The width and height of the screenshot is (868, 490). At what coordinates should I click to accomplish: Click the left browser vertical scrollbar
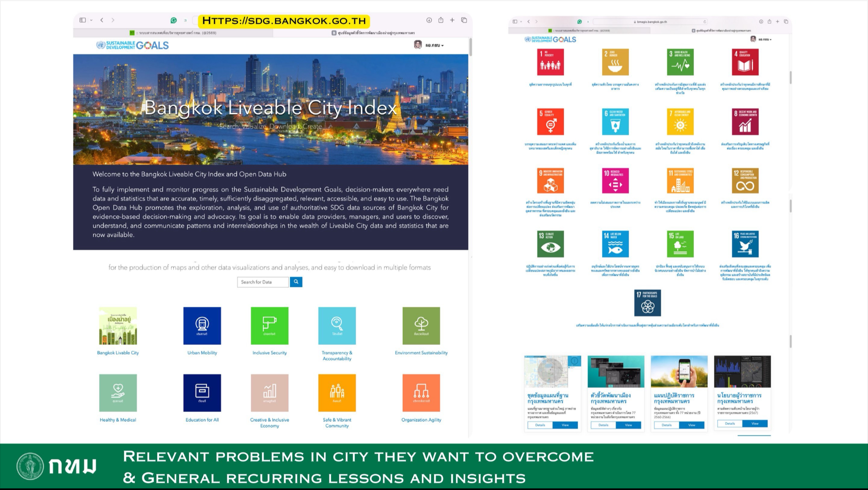(x=471, y=47)
